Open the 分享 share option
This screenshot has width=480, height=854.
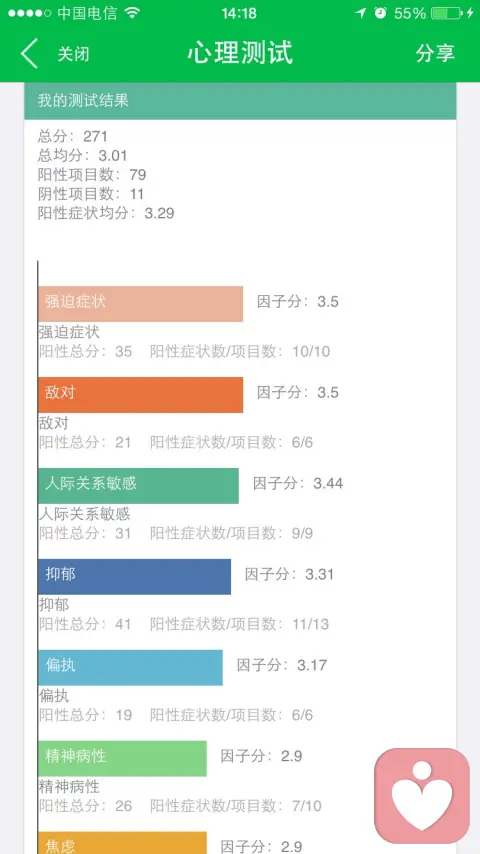[435, 53]
